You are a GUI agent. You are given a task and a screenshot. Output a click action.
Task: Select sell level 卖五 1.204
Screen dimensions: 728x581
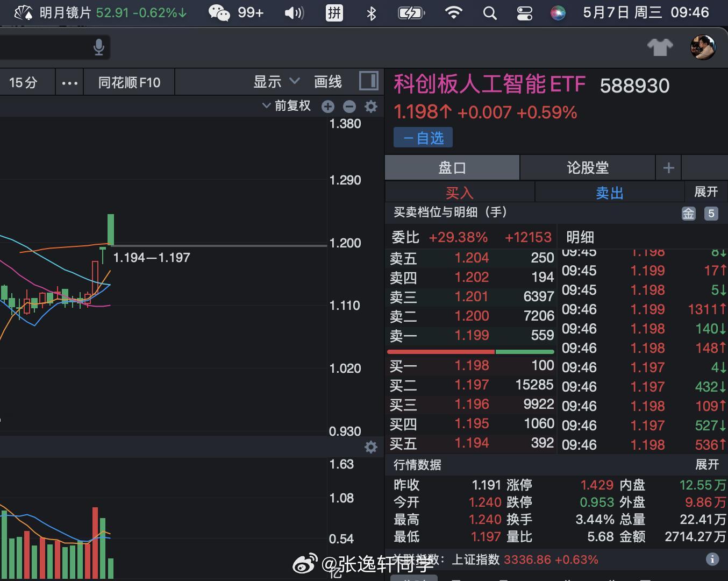pos(472,258)
